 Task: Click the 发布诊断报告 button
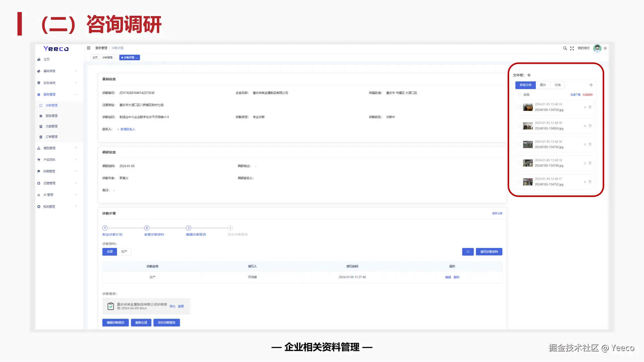coord(167,322)
